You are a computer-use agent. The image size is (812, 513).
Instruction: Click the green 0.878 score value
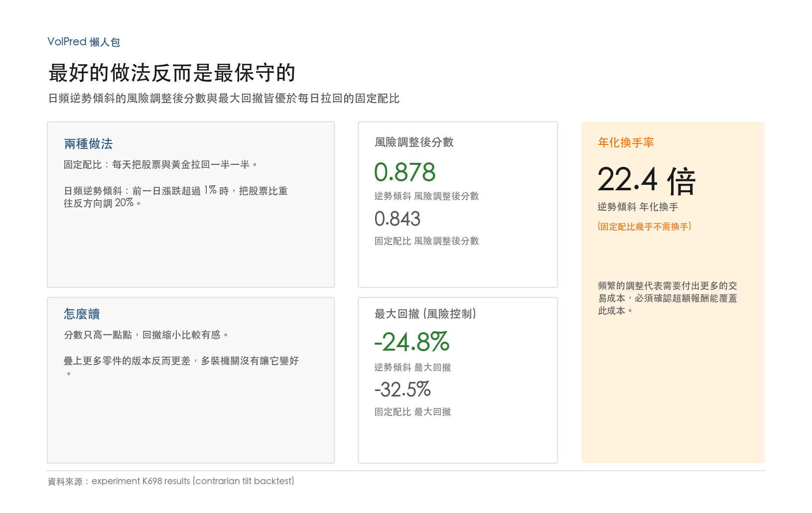point(405,172)
